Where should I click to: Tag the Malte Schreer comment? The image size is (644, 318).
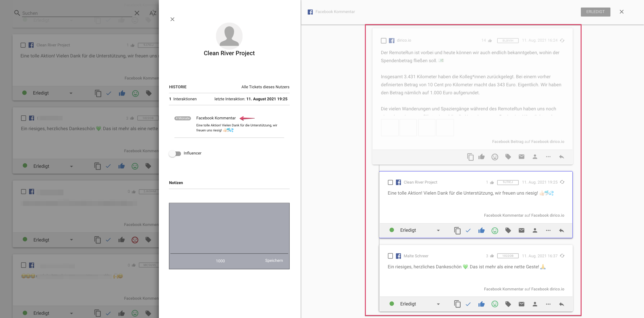pos(508,304)
